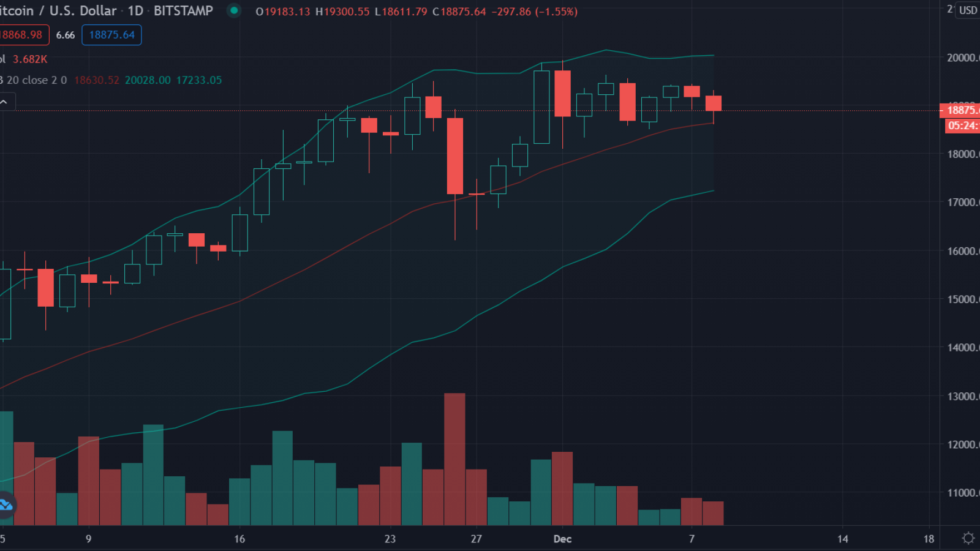Click the 17000 price axis label
Viewport: 980px width, 551px height.
click(x=963, y=202)
